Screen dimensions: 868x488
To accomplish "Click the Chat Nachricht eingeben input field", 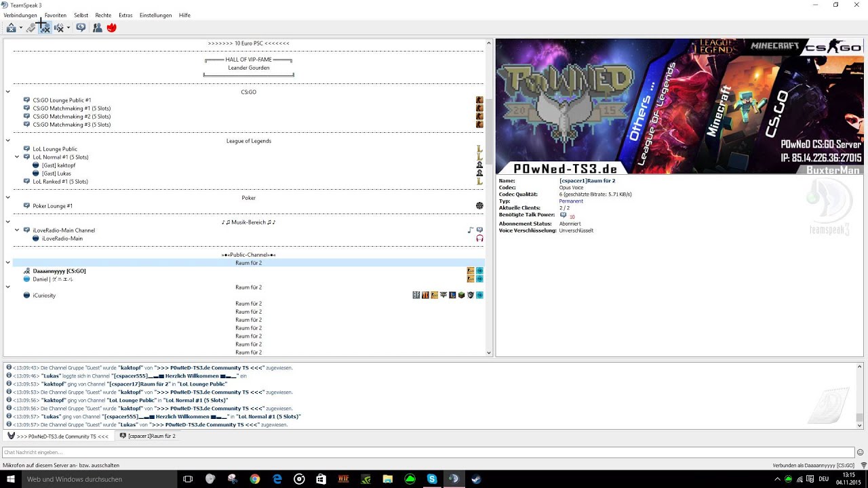I will click(428, 452).
